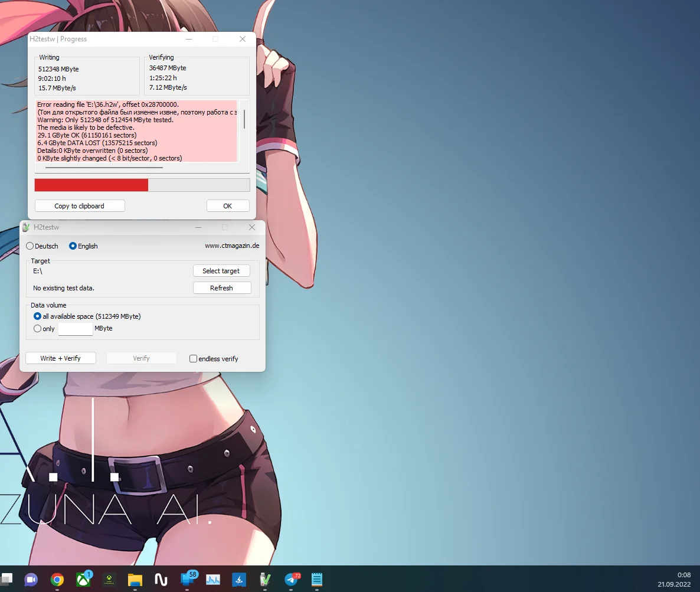This screenshot has width=700, height=592.
Task: Click the Writing time '9:02:10 h'
Action: [x=52, y=78]
